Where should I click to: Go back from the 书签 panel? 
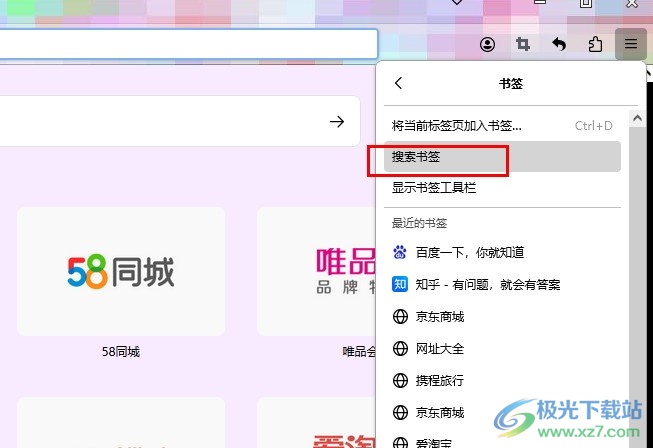point(399,83)
